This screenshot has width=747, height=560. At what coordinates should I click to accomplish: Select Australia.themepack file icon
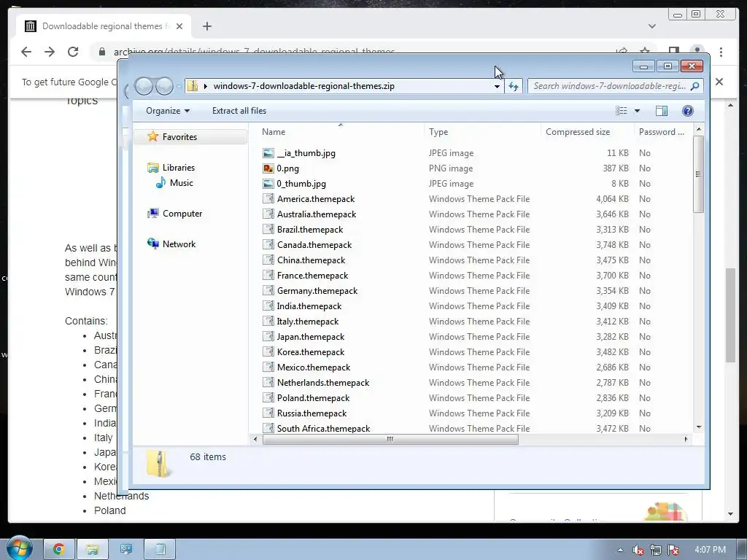268,214
